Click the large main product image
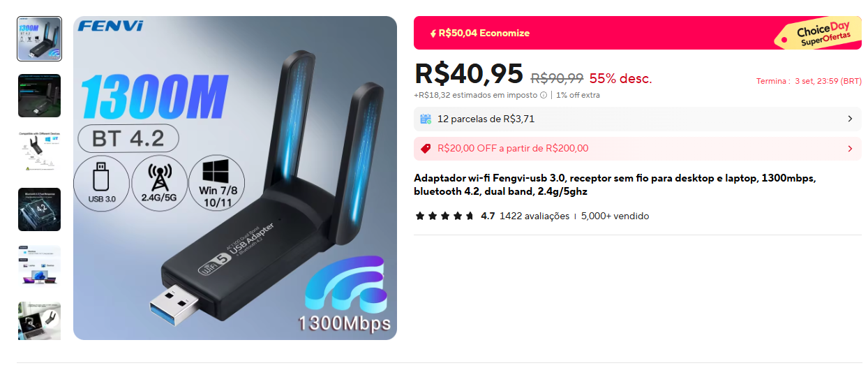The height and width of the screenshot is (391, 868). click(235, 178)
